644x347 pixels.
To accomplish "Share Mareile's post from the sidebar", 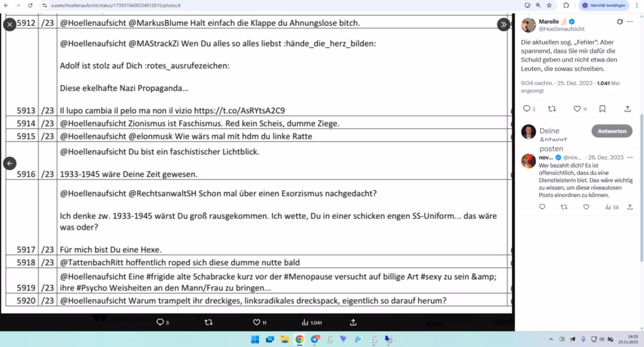I will point(627,109).
